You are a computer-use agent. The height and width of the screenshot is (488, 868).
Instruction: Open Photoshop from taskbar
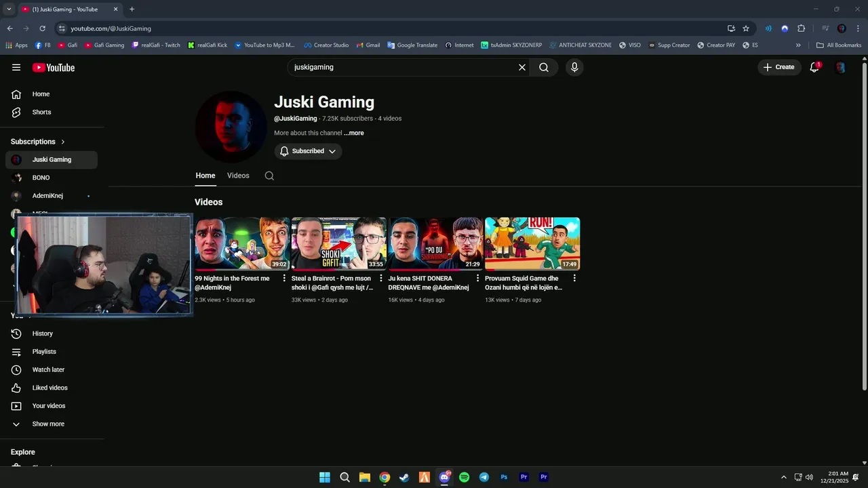[504, 477]
